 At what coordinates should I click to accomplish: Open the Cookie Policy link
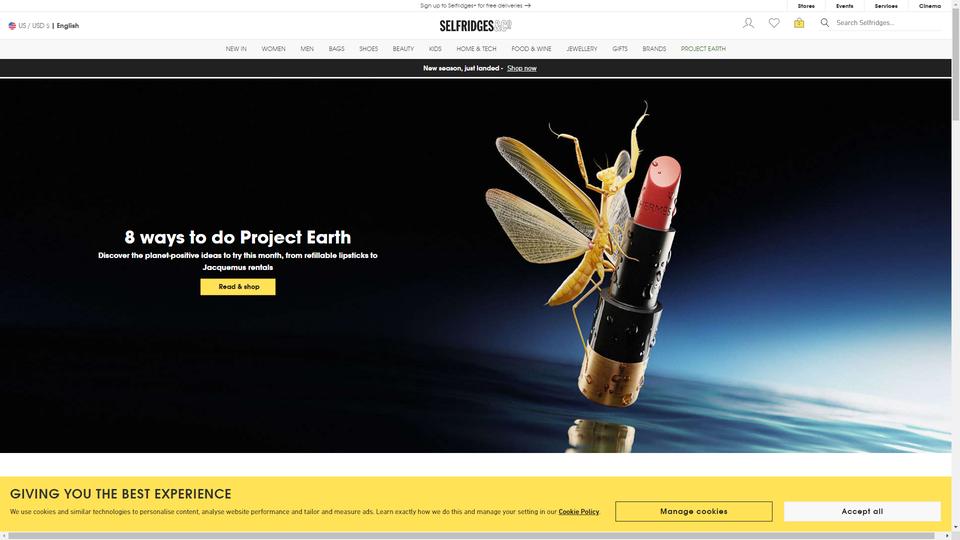click(x=579, y=512)
